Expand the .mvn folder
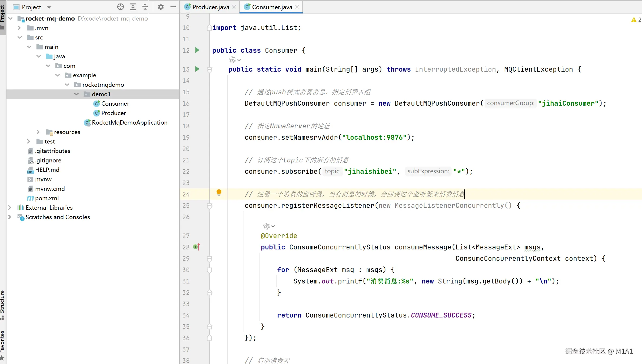642x364 pixels. [19, 28]
